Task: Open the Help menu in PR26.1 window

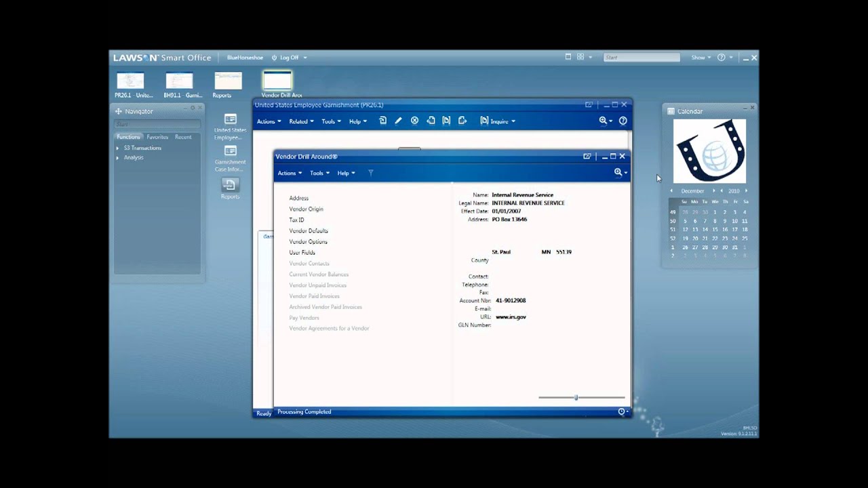Action: (357, 121)
